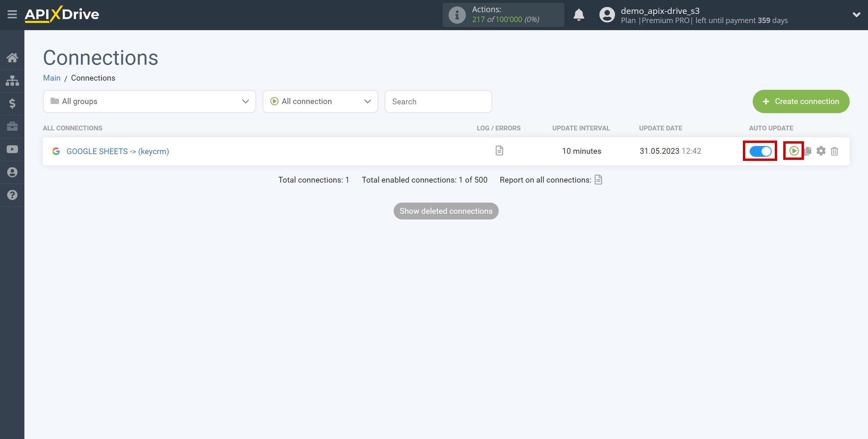Click the GOOGLE SHEETS -> (keycrm) connection link
The width and height of the screenshot is (868, 439).
(117, 151)
